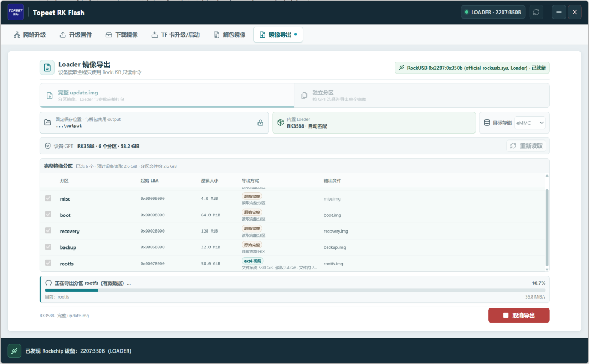Click the folder icon beside the output path
Screen dimensions: 589x364
point(47,123)
